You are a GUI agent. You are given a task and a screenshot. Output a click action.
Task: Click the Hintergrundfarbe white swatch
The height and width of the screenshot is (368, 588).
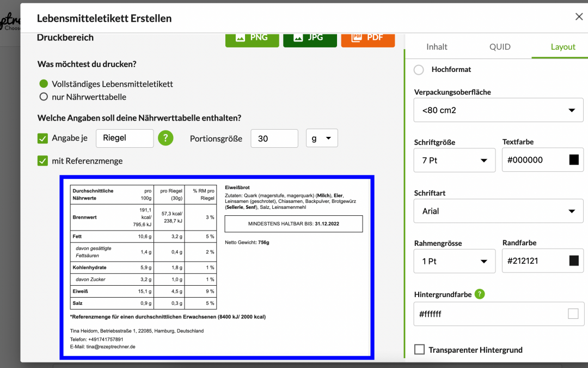[x=573, y=313]
